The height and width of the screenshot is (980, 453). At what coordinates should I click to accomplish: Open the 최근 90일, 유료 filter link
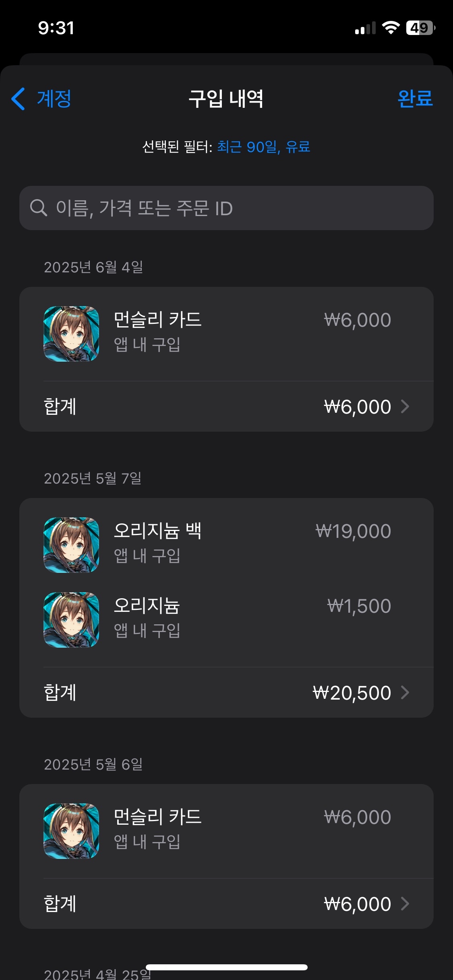(263, 147)
